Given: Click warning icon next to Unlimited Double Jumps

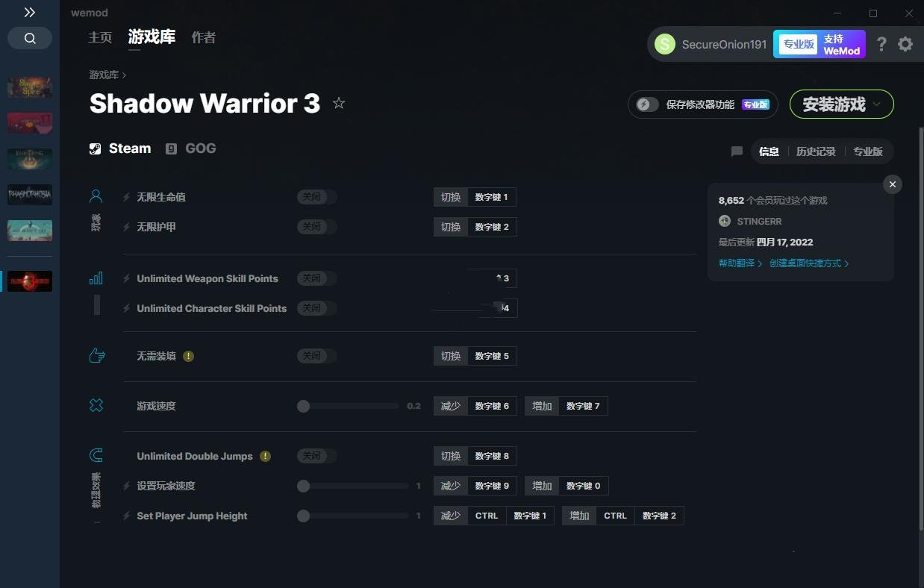Looking at the screenshot, I should (265, 456).
